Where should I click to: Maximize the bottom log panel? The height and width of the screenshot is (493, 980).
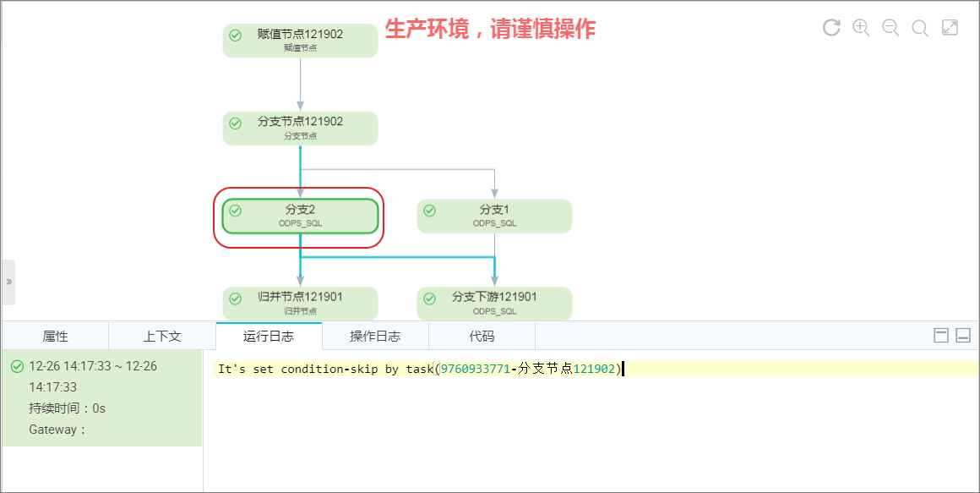[941, 336]
